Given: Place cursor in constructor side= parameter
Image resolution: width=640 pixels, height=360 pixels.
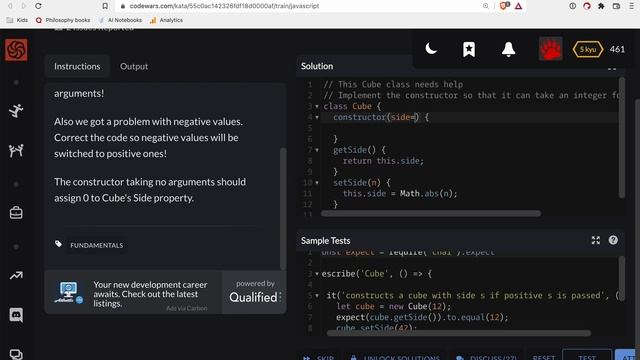Looking at the screenshot, I should coord(402,117).
